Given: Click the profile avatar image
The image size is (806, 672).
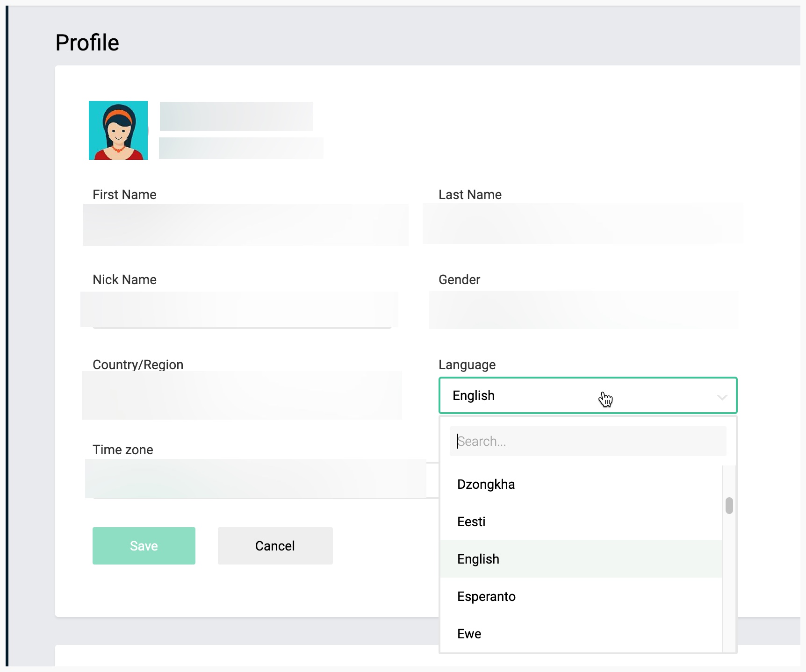Looking at the screenshot, I should coord(118,130).
